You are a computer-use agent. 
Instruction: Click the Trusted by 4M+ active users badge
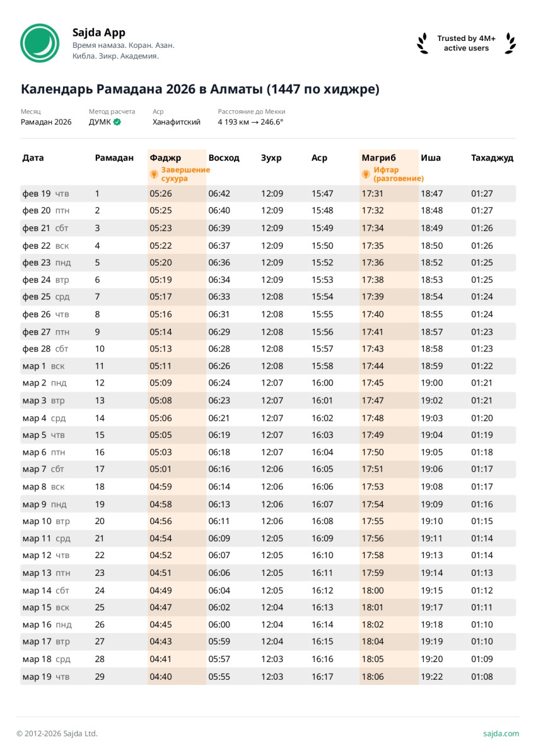coord(466,43)
